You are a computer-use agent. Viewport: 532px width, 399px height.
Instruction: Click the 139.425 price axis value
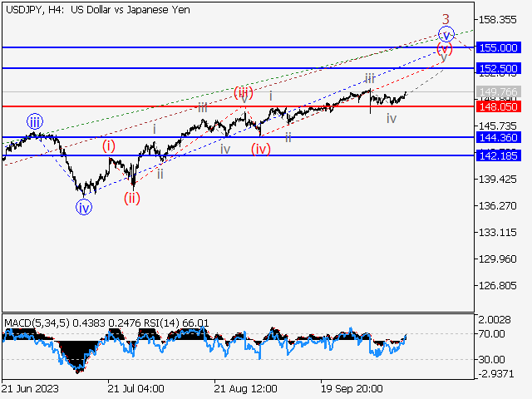[497, 180]
